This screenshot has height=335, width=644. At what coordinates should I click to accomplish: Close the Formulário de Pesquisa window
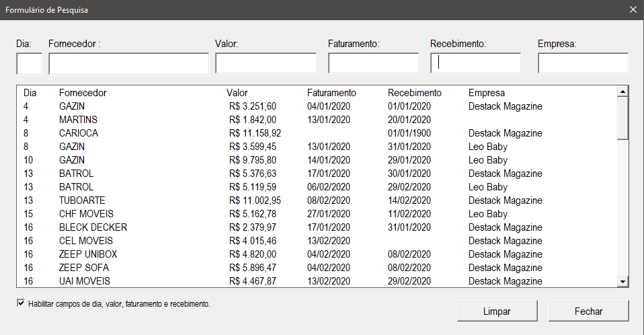(633, 9)
